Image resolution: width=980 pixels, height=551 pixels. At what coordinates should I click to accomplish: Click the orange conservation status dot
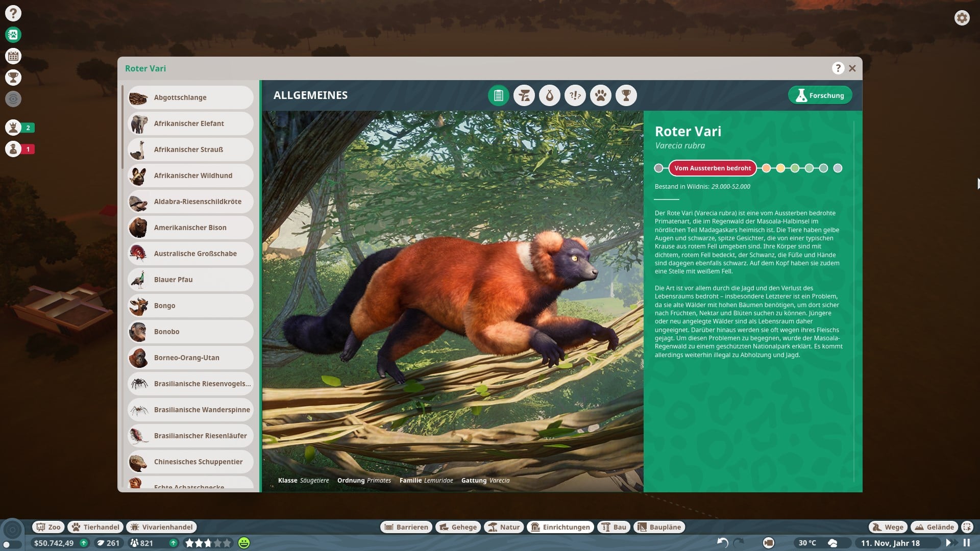coord(766,168)
